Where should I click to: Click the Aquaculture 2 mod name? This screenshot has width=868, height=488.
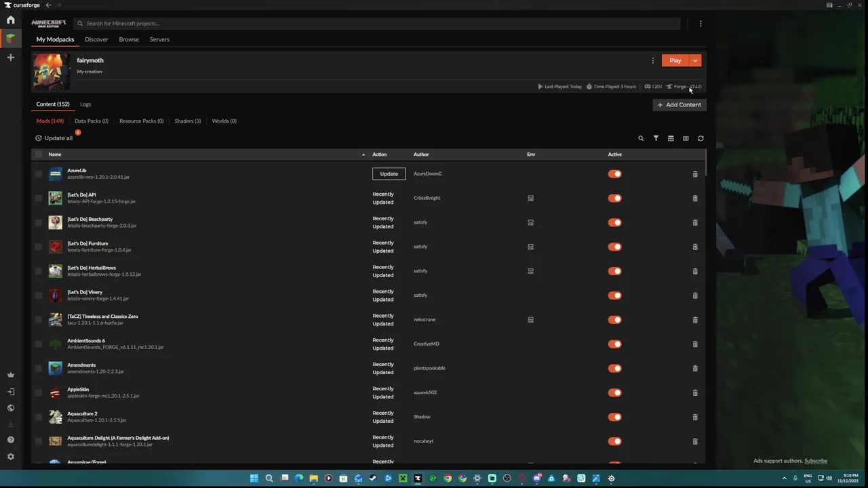click(82, 413)
